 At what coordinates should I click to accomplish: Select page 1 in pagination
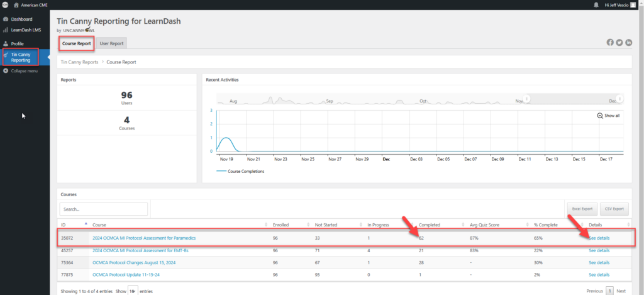tap(610, 291)
